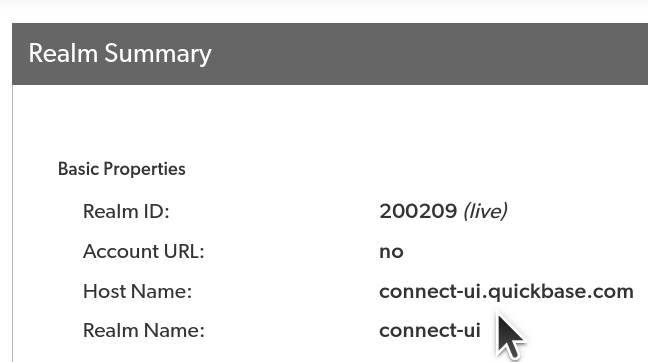Select the realm ID number 200209
The image size is (648, 362).
[x=418, y=212]
